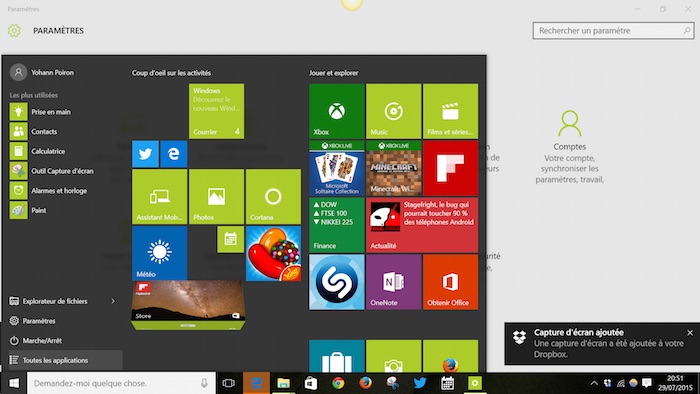Open the Edge tile in Start menu
700x394 pixels.
click(x=174, y=154)
